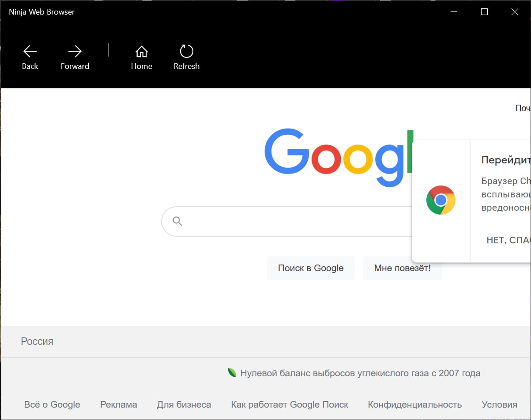Click the Chrome logo in the popup
This screenshot has height=420, width=531.
point(441,200)
